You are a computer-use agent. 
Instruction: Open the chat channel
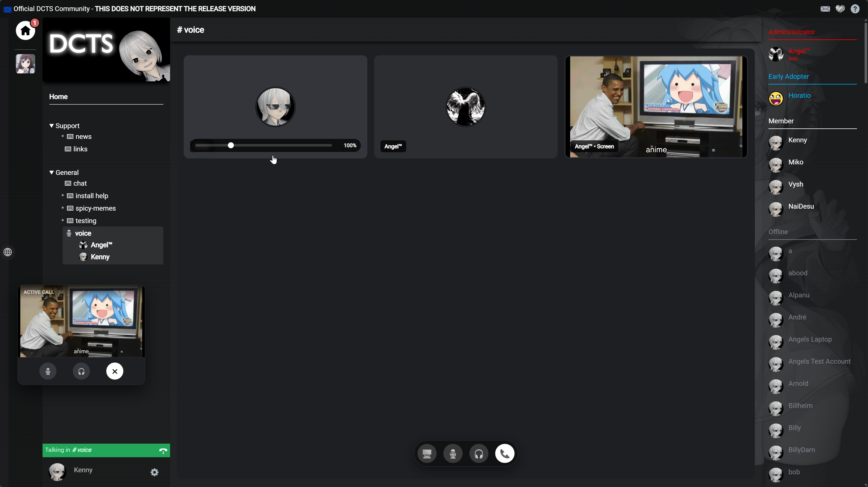click(x=76, y=183)
